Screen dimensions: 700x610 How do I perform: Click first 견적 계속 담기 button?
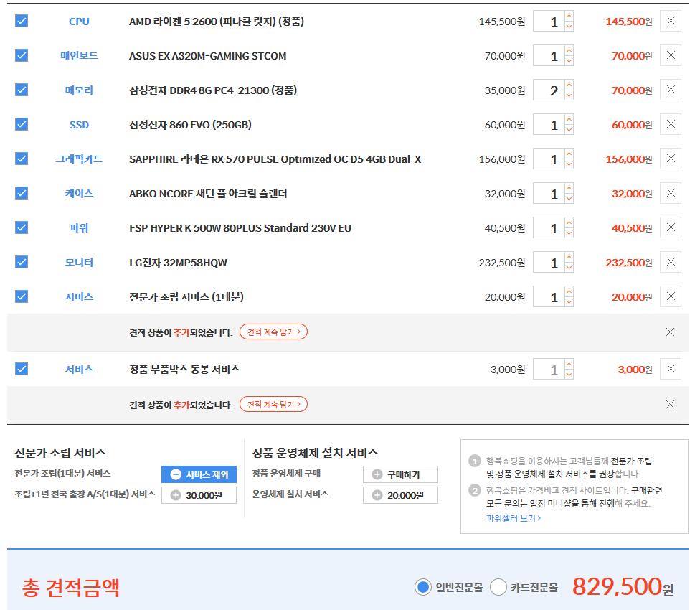point(274,332)
